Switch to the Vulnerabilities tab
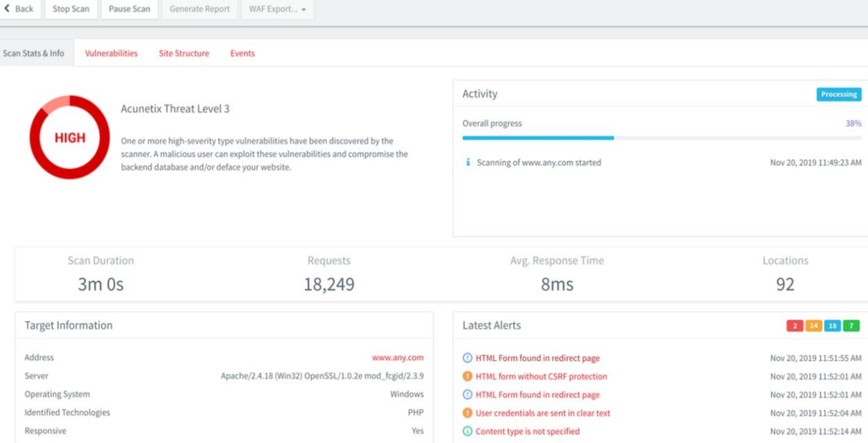The image size is (868, 443). [111, 53]
